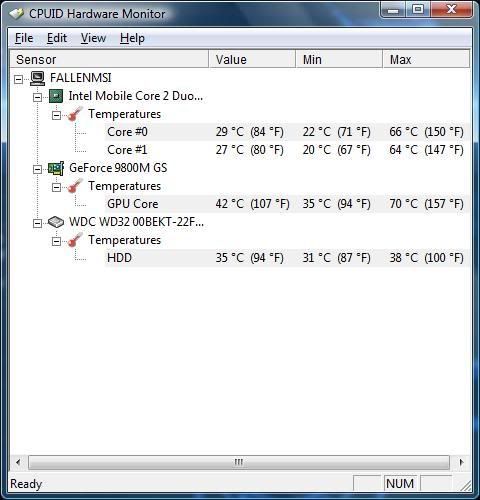Collapse the FALLENMSI root node

[x=18, y=79]
